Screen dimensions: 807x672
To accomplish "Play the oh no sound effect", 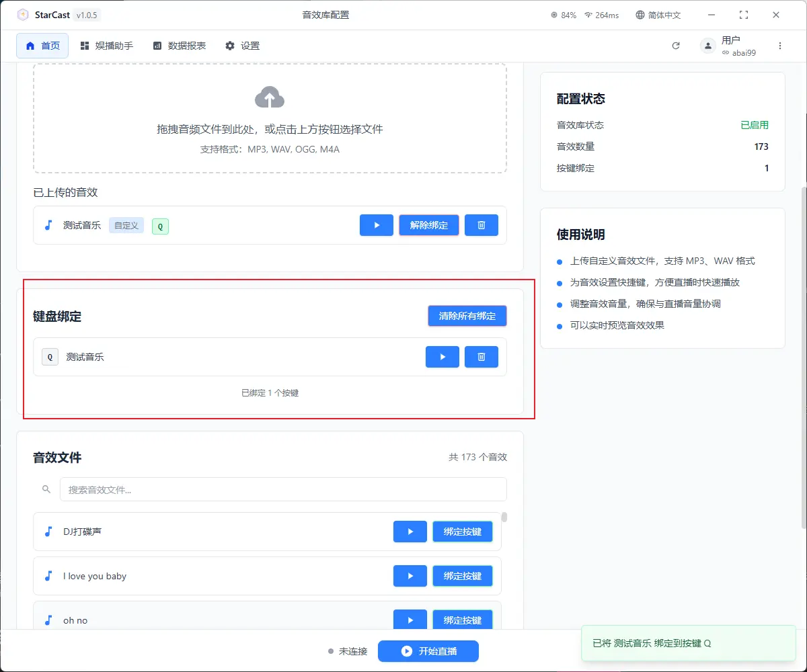I will (410, 620).
